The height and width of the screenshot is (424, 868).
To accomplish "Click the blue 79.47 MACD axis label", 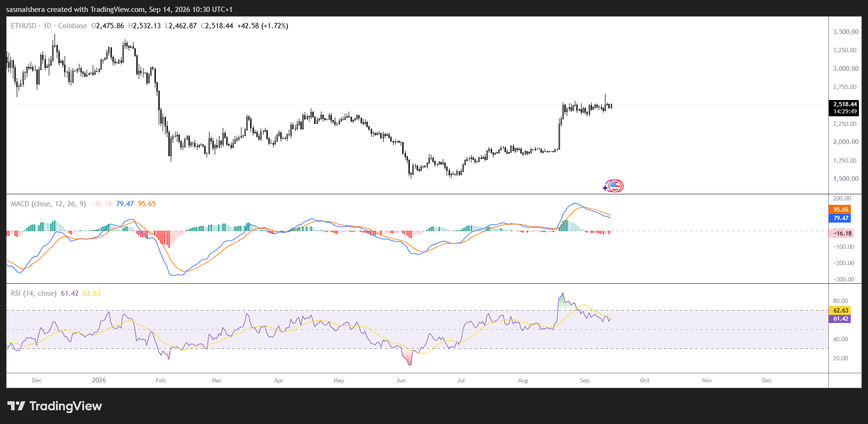I will coord(840,218).
